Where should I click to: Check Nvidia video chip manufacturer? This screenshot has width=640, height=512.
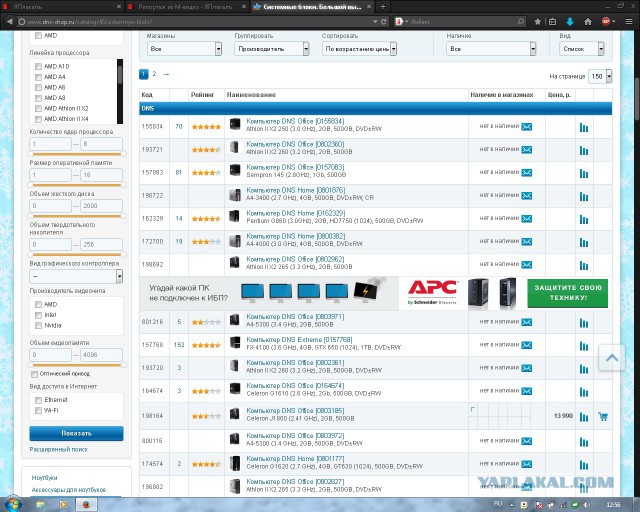coord(38,326)
